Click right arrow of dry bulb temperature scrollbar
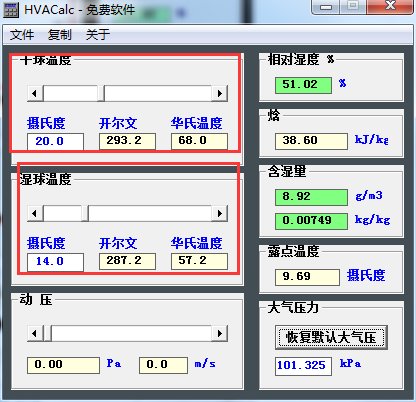 220,93
